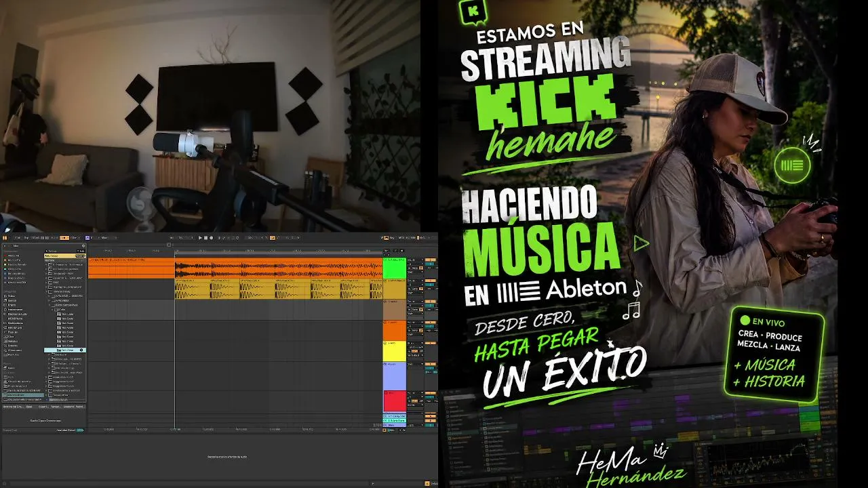Toggle the purple Scale Mode button

pos(87,238)
